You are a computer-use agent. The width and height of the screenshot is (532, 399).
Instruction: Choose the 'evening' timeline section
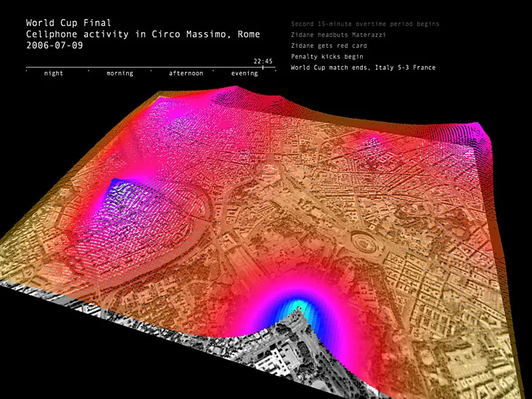[244, 74]
